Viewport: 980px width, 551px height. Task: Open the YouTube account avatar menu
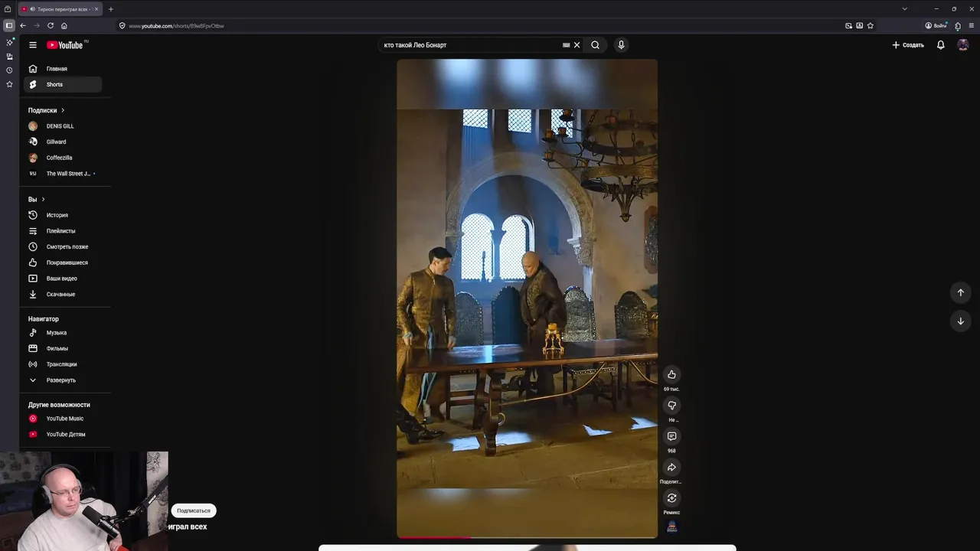pos(963,45)
